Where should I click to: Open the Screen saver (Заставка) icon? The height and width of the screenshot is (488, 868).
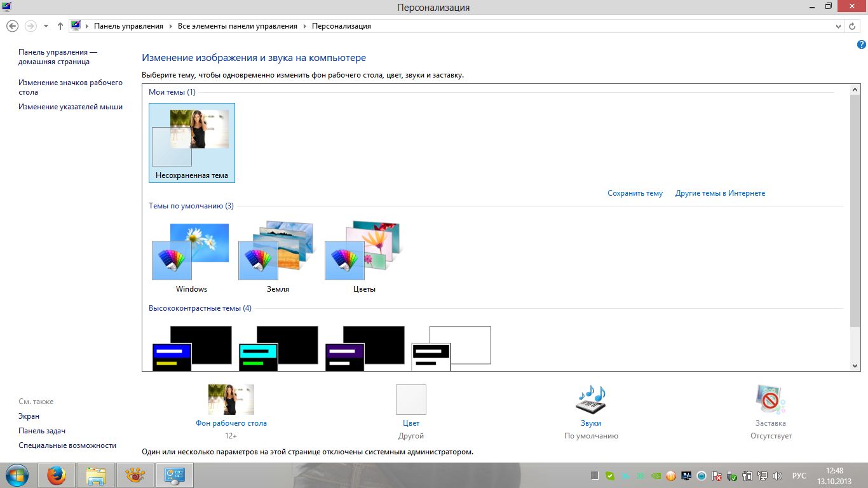770,400
